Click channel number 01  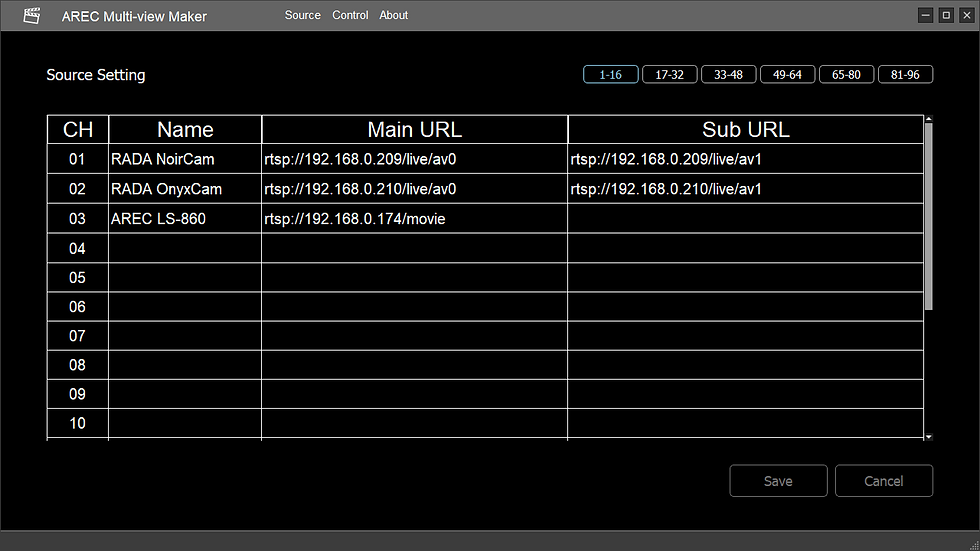[78, 159]
